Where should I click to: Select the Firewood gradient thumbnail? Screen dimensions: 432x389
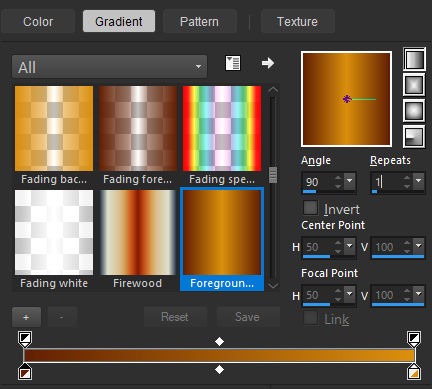point(138,232)
